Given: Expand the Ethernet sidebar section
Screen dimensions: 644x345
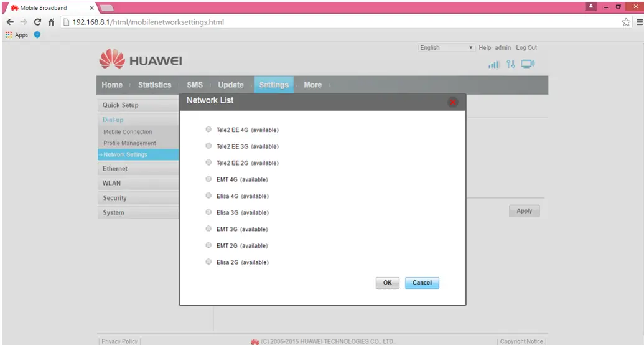Looking at the screenshot, I should click(x=138, y=169).
